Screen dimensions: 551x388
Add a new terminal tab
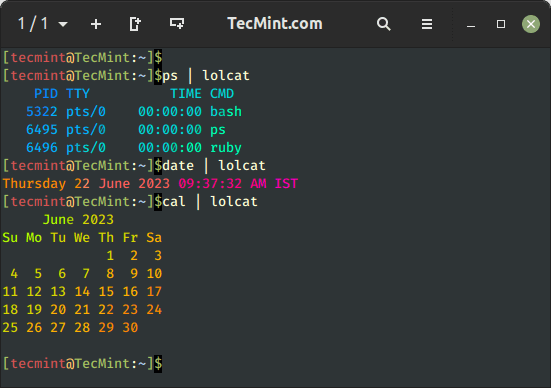(x=96, y=24)
